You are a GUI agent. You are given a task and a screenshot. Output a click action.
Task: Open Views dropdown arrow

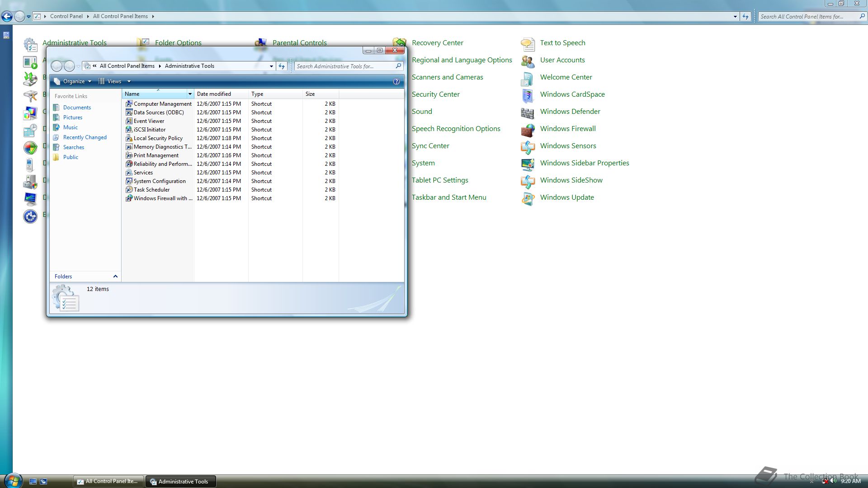click(x=129, y=81)
